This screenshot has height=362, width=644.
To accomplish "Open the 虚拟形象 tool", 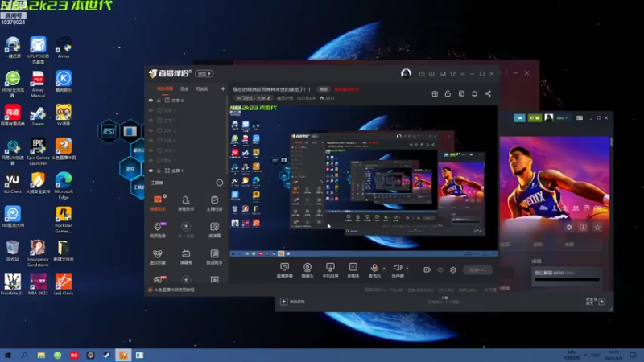I will tap(158, 257).
